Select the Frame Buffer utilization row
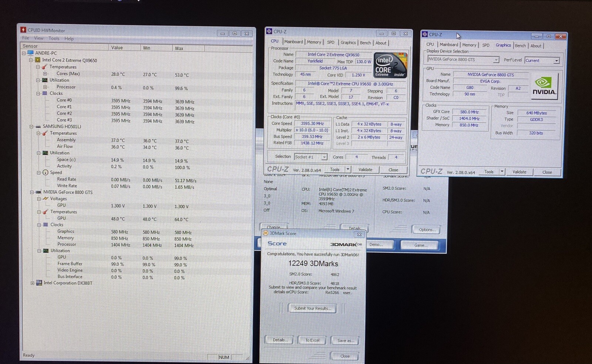This screenshot has width=592, height=364. [x=137, y=264]
